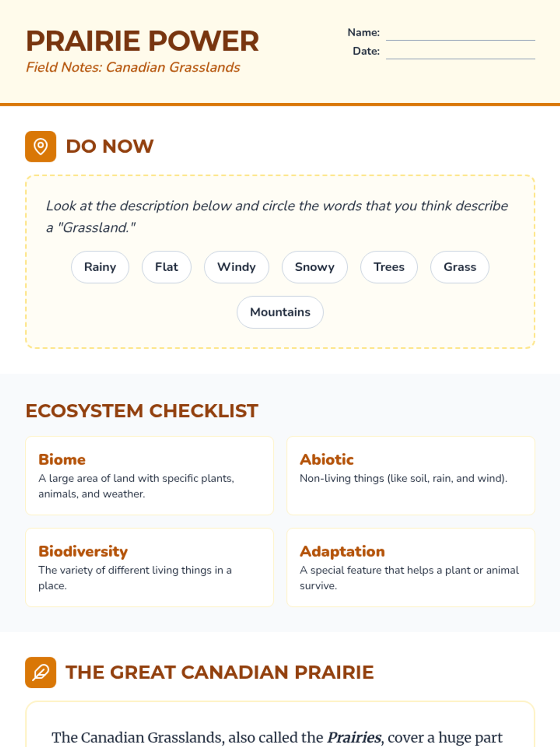The height and width of the screenshot is (747, 560).
Task: Click the Name input line
Action: coord(461,34)
